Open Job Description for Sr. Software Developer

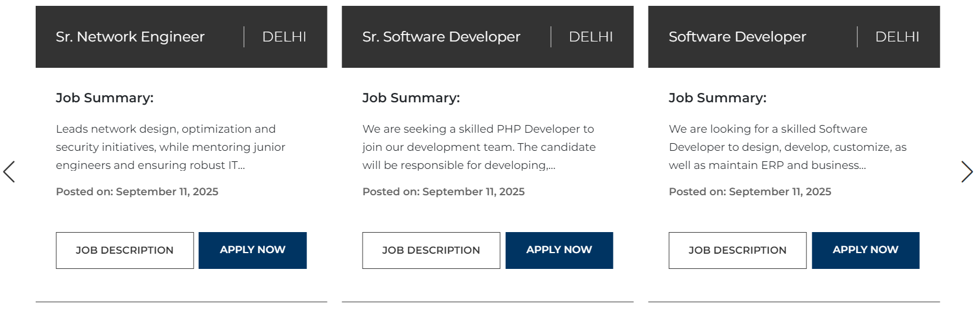click(x=431, y=250)
